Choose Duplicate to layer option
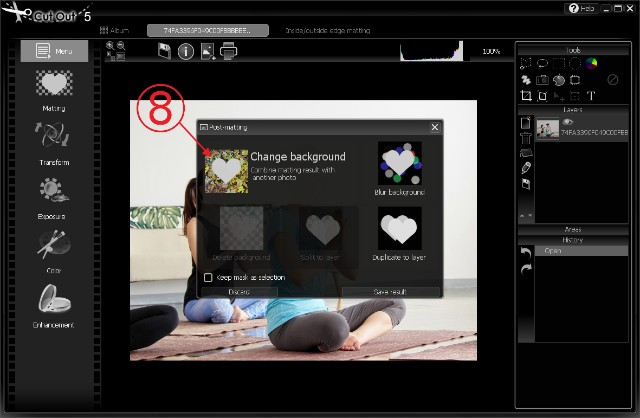 point(400,228)
